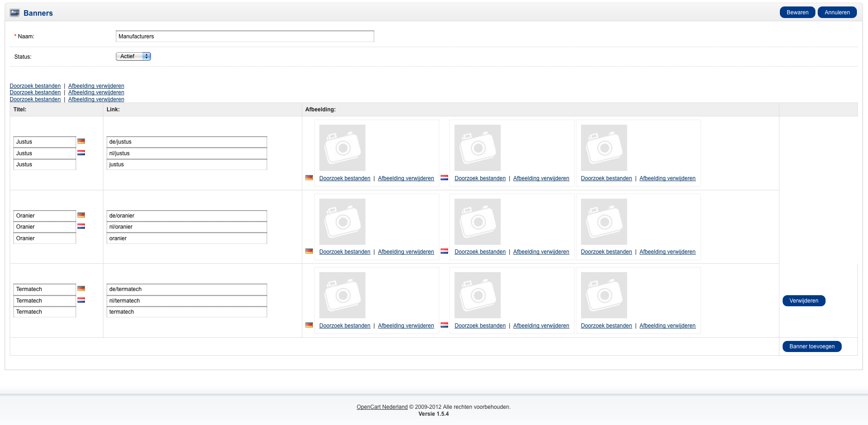Click German flag next to Oranier images

(309, 251)
